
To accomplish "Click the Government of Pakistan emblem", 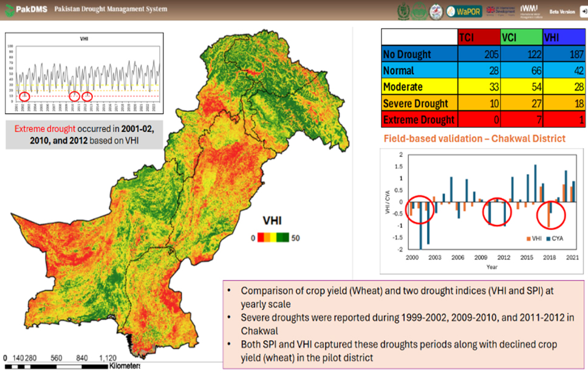I will click(404, 11).
